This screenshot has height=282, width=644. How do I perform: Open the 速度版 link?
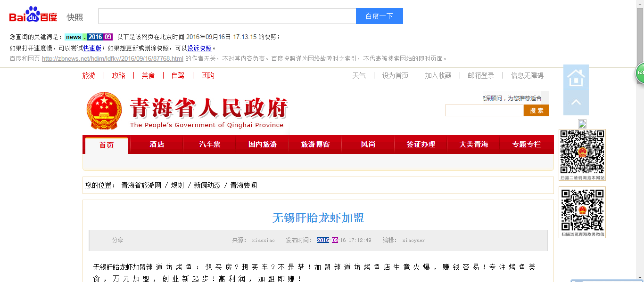[x=92, y=48]
